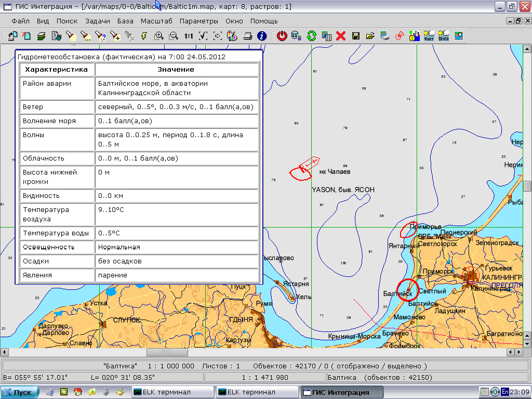Image resolution: width=532 pixels, height=399 pixels.
Task: Click the blue information icon
Action: tap(262, 36)
